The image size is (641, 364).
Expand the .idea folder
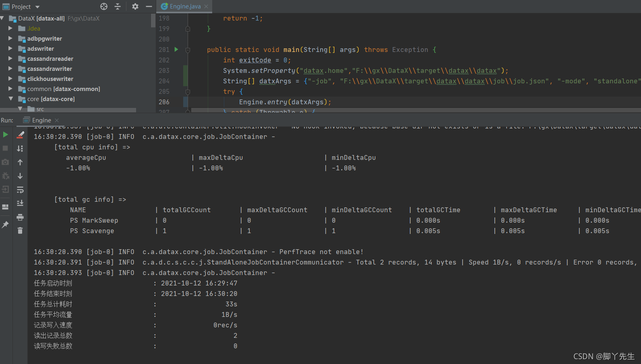[x=10, y=28]
